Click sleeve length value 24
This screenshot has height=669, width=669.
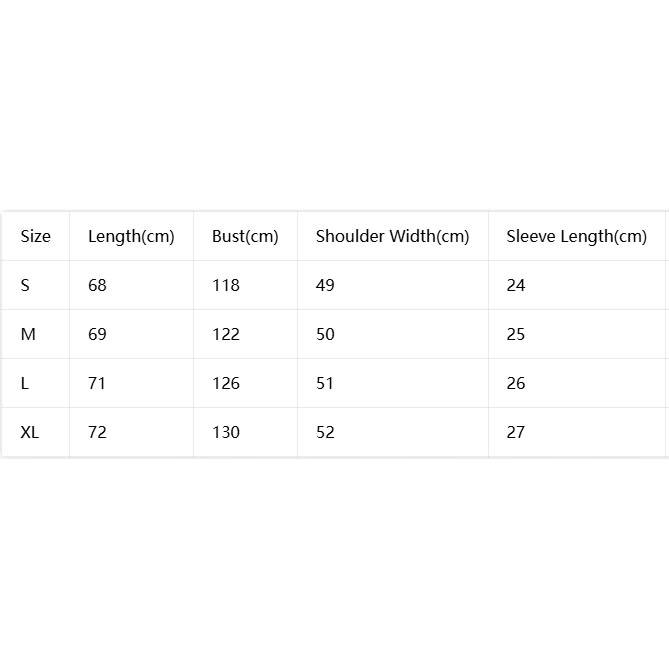pyautogui.click(x=516, y=285)
